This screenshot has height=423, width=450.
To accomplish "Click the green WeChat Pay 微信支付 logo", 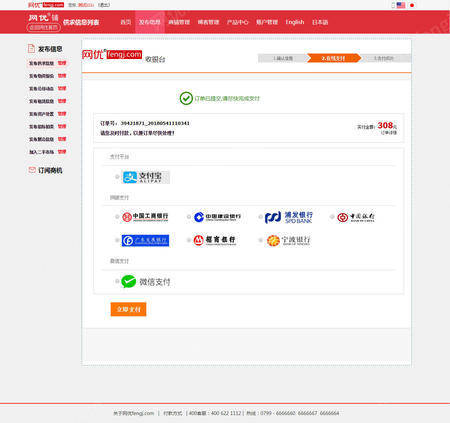I will (146, 282).
